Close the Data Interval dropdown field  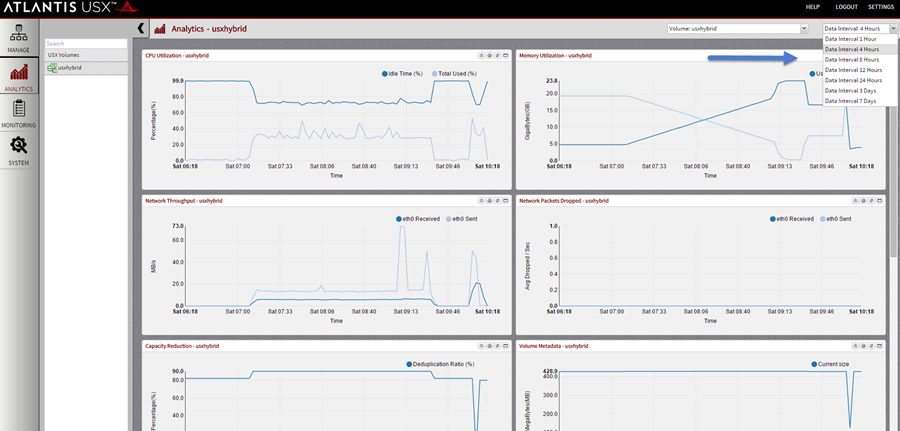pyautogui.click(x=859, y=28)
